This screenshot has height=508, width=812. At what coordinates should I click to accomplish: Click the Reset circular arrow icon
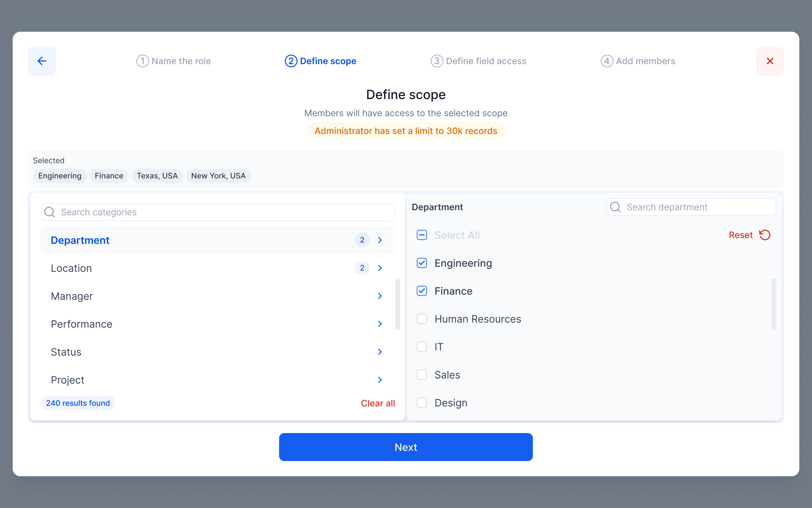tap(765, 235)
